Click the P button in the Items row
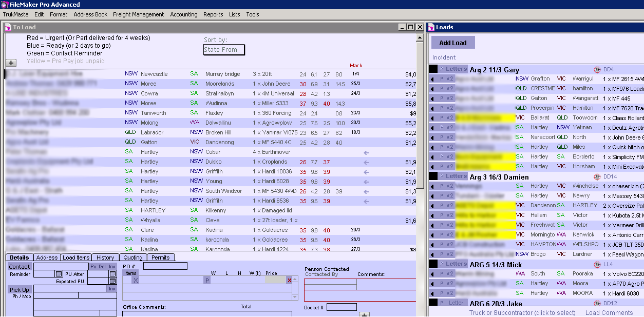644x317 pixels. pos(207,280)
